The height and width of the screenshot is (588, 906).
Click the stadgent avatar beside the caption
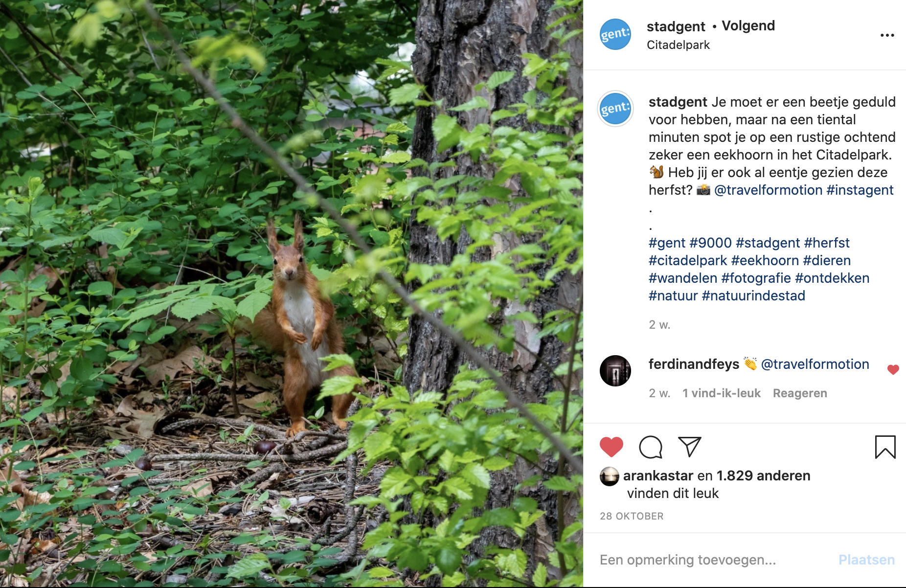(615, 109)
